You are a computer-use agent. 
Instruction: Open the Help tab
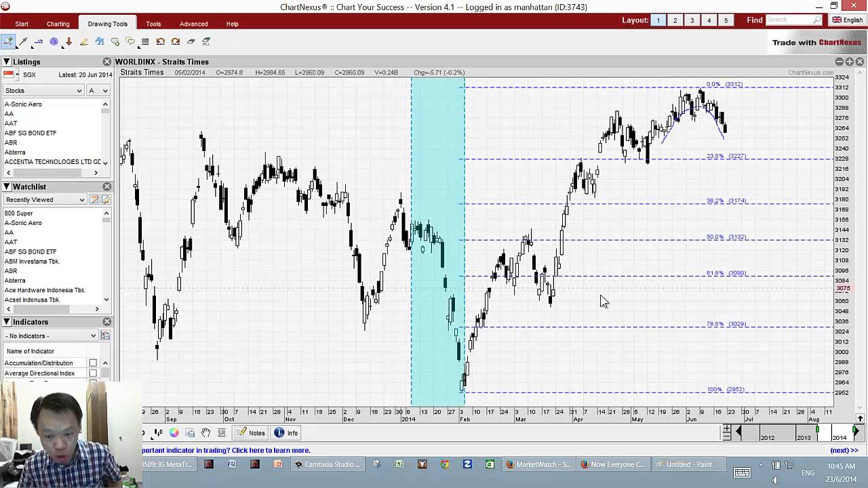(x=233, y=24)
